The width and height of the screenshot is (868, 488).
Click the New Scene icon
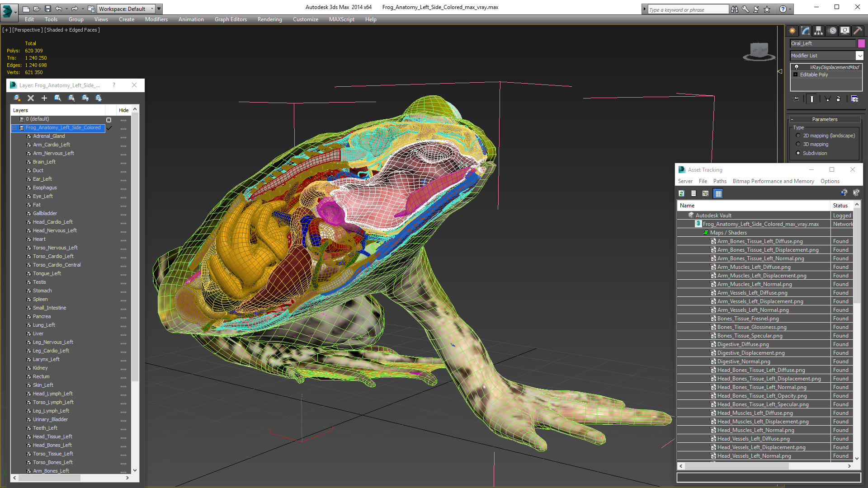tap(26, 9)
